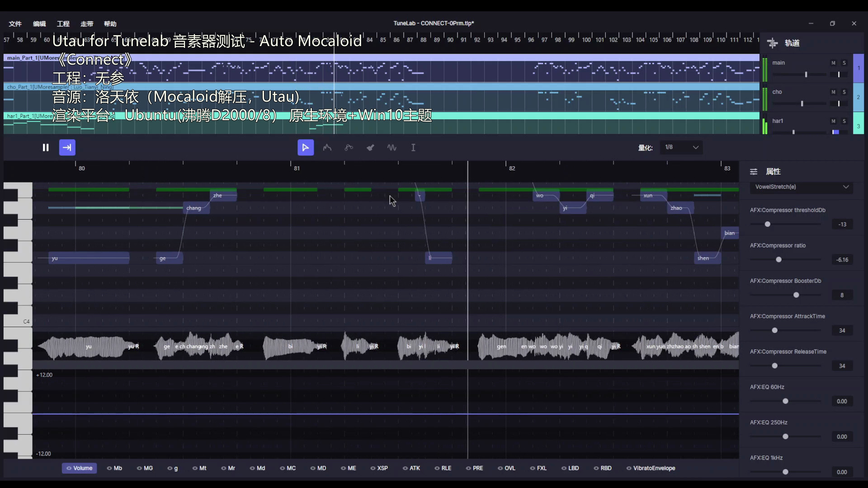The image size is (868, 488).
Task: Toggle the MG parameter lane
Action: pyautogui.click(x=145, y=468)
